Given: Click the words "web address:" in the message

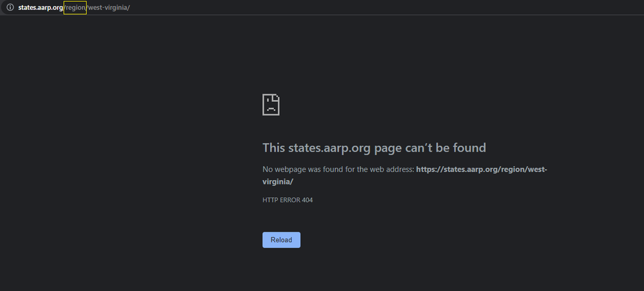Looking at the screenshot, I should 393,170.
